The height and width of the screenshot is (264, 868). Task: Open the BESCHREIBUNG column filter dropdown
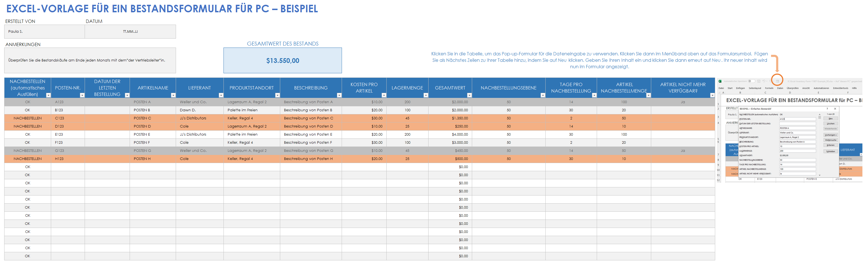339,95
